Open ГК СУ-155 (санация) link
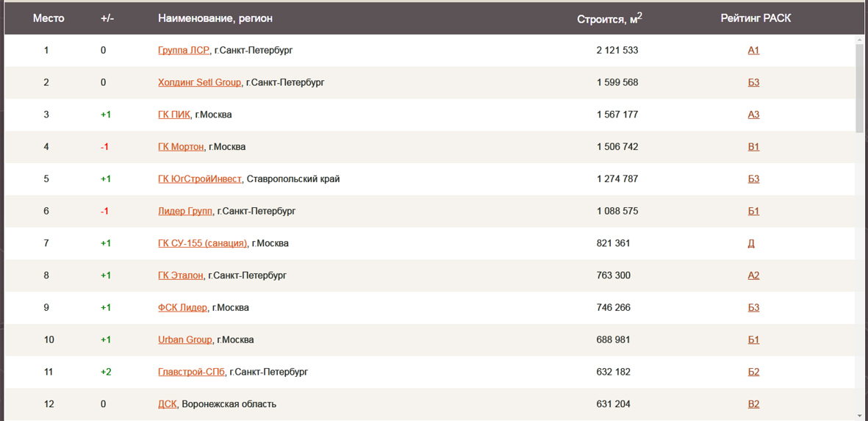Screen dimensions: 868x421 click(x=202, y=243)
